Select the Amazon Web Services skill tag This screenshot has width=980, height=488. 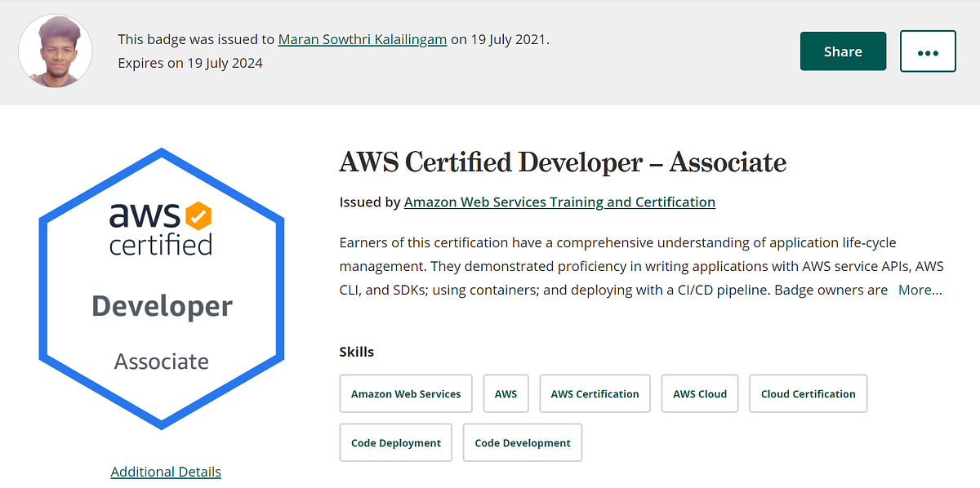tap(405, 393)
